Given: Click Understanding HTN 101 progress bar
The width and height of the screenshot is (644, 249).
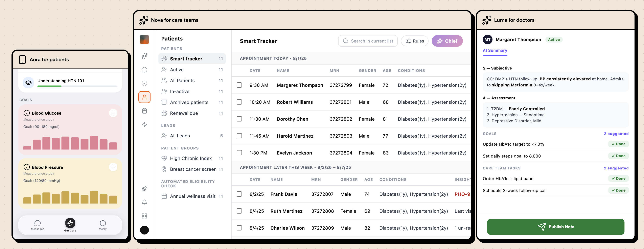Looking at the screenshot, I should click(x=77, y=86).
